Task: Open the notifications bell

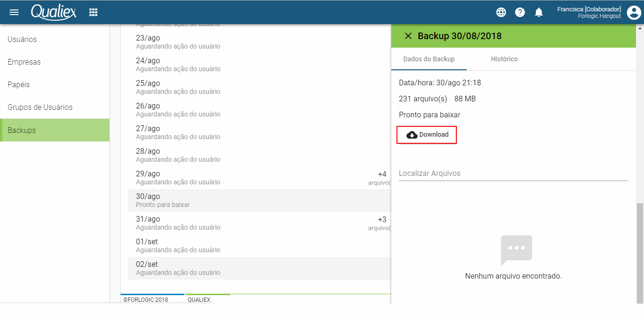Action: [x=539, y=12]
